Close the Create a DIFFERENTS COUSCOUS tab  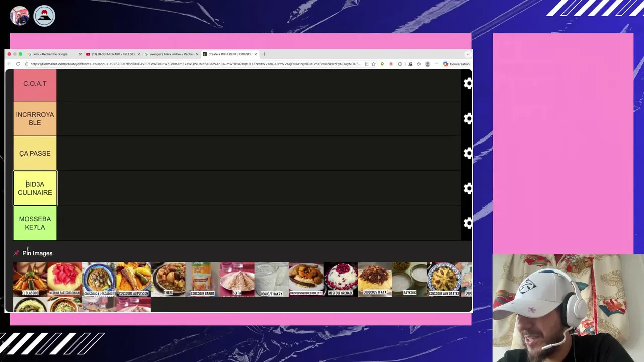(x=256, y=54)
